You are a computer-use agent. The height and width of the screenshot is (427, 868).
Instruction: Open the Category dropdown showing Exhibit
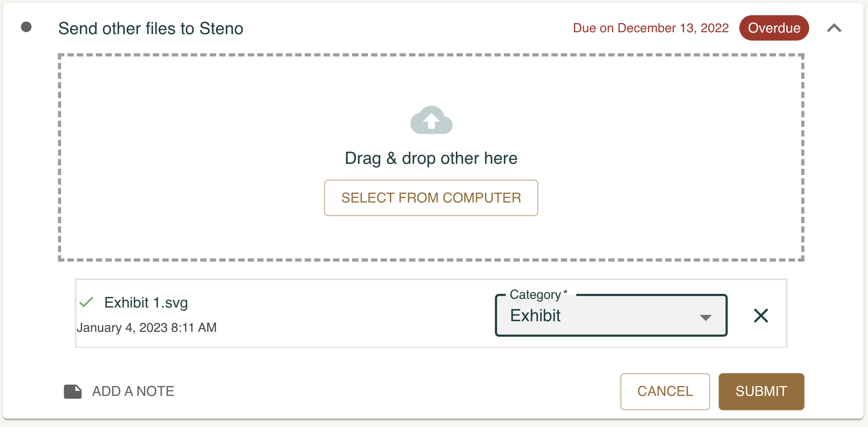coord(611,315)
